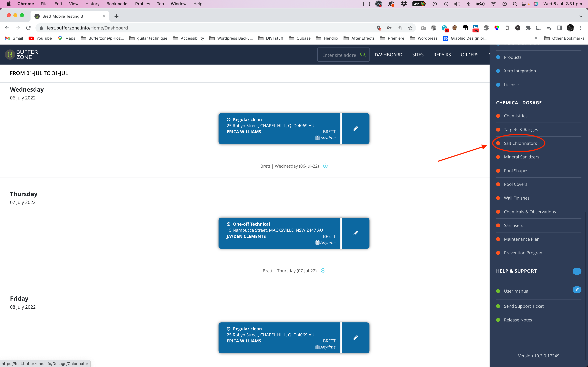The image size is (588, 367).
Task: Open the History menu in menu bar
Action: pyautogui.click(x=92, y=4)
